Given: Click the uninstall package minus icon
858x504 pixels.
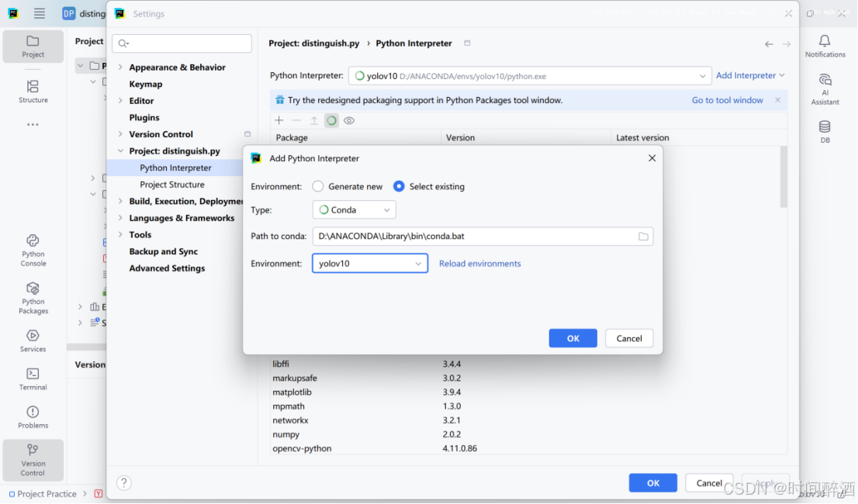Looking at the screenshot, I should point(296,120).
